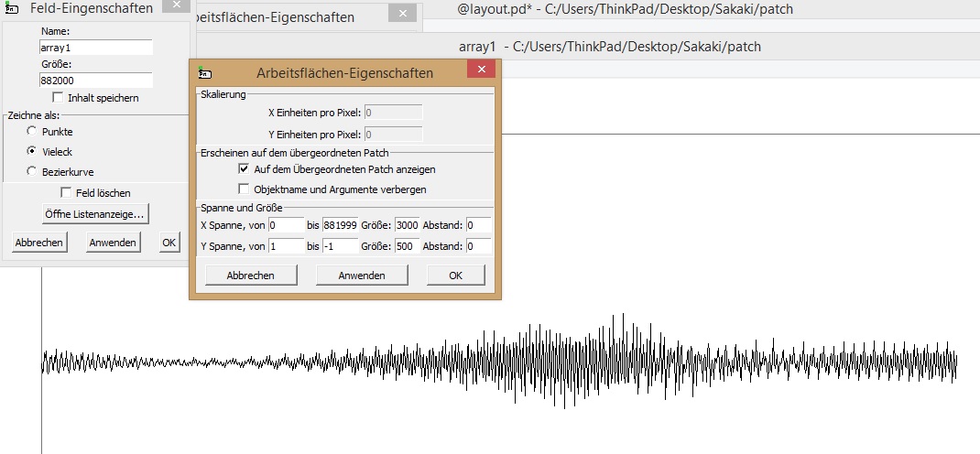Open the list view via 'Öffne Listenanzeige...'
The image size is (980, 454).
[x=95, y=214]
